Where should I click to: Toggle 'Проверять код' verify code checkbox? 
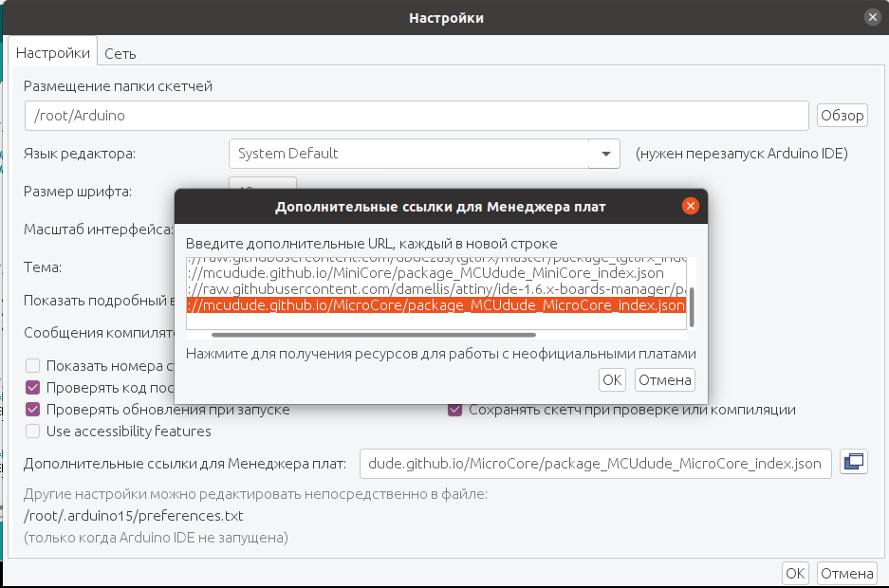(33, 388)
